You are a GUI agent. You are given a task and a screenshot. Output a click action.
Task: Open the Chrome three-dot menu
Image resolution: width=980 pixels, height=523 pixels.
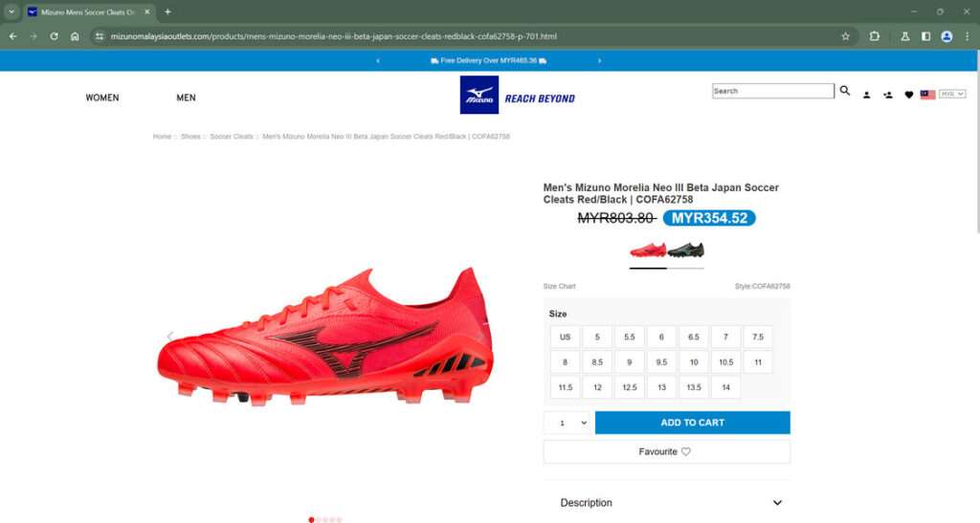(x=967, y=36)
